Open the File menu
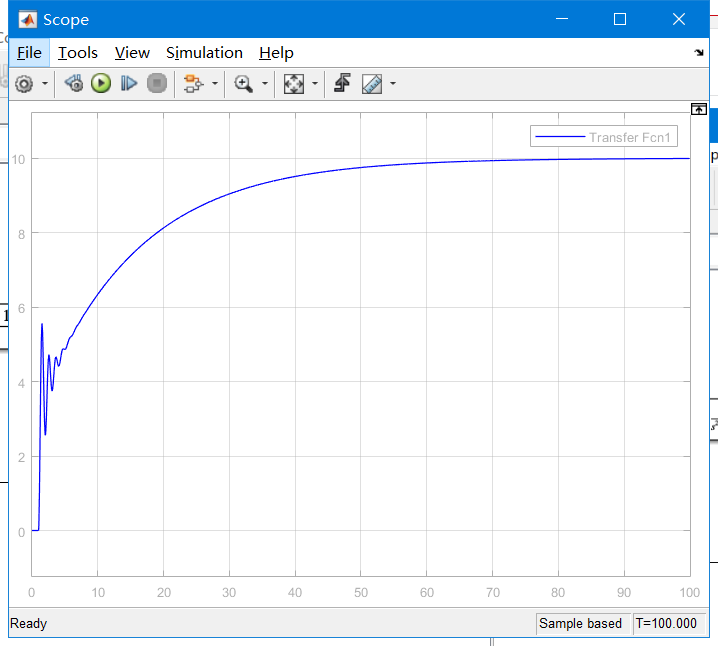This screenshot has height=646, width=718. point(29,53)
